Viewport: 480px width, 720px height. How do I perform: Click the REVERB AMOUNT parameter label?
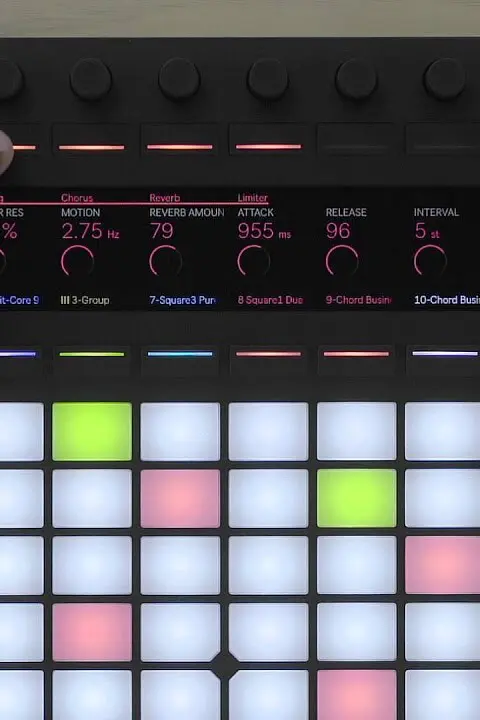click(187, 213)
